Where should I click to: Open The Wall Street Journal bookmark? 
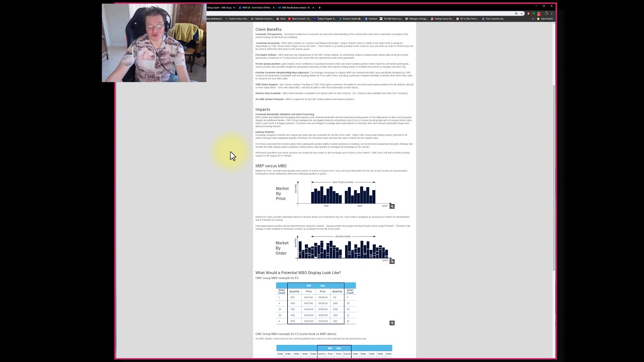click(392, 19)
